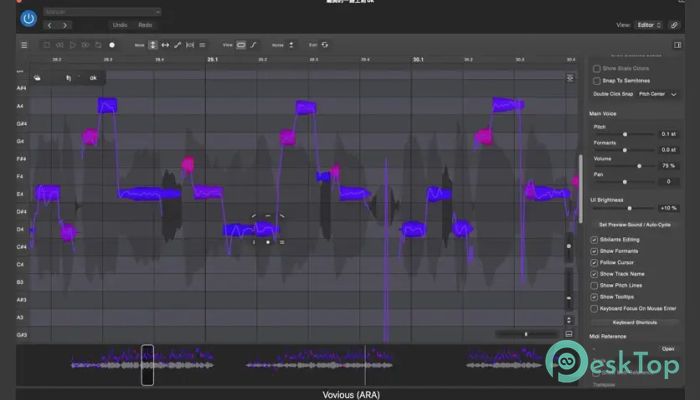The width and height of the screenshot is (700, 400).
Task: Click the Notes up-down stepper
Action: 291,45
